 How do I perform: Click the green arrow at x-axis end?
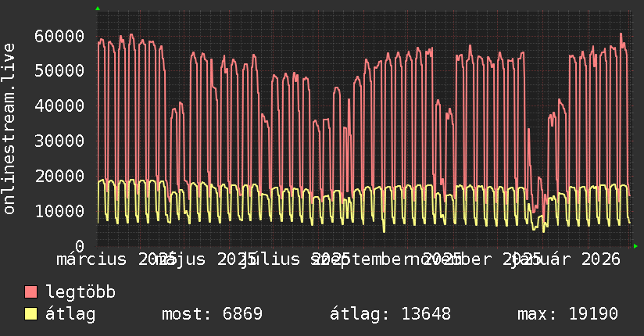635,246
